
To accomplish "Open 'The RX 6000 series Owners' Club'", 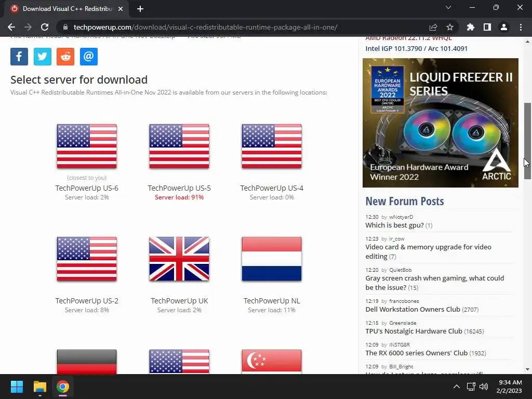I will click(416, 353).
